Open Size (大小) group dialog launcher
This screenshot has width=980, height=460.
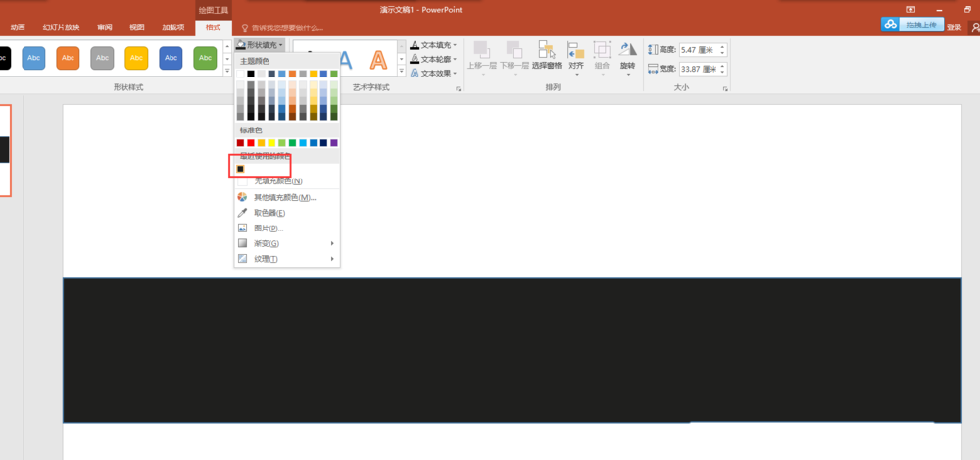(725, 89)
